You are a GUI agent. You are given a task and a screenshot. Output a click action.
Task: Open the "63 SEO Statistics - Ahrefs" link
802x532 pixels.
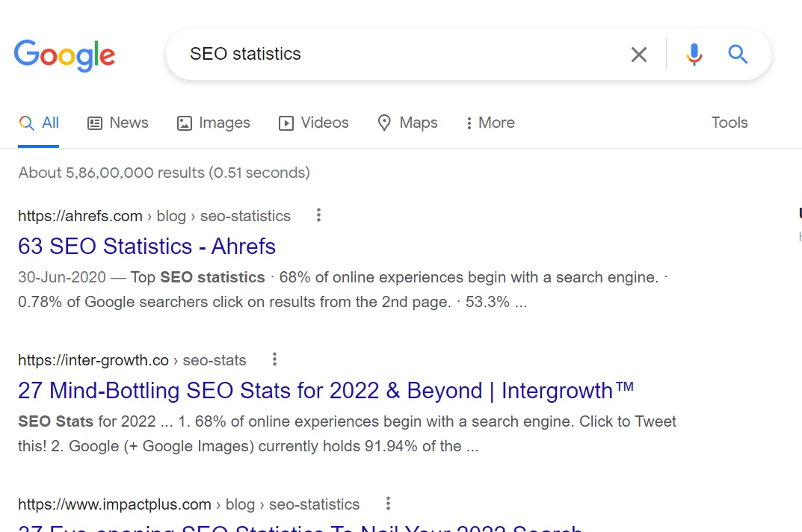pos(146,247)
